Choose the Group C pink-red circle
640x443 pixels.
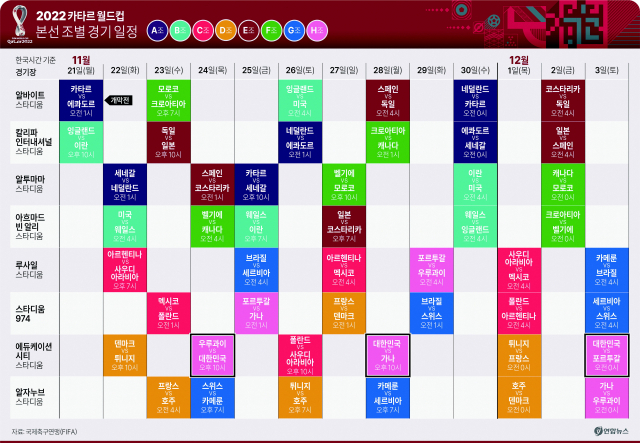point(203,31)
